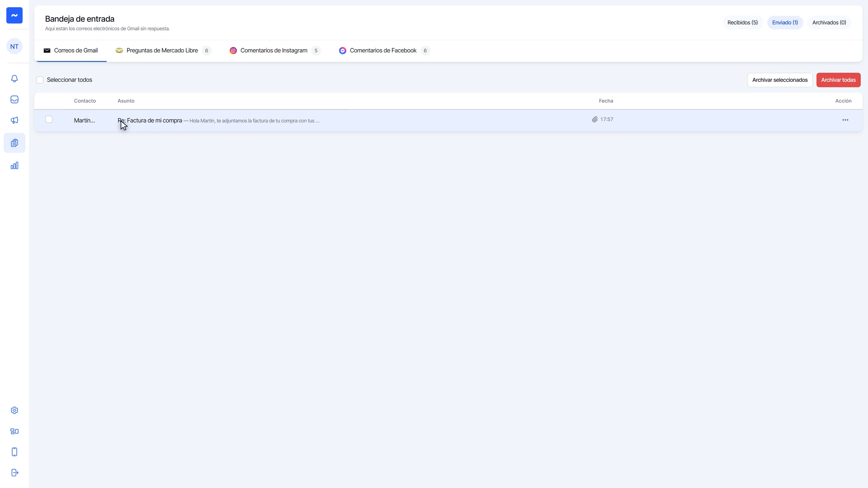Open the Re: Factura de mi compra email
This screenshot has height=488, width=868.
[150, 121]
